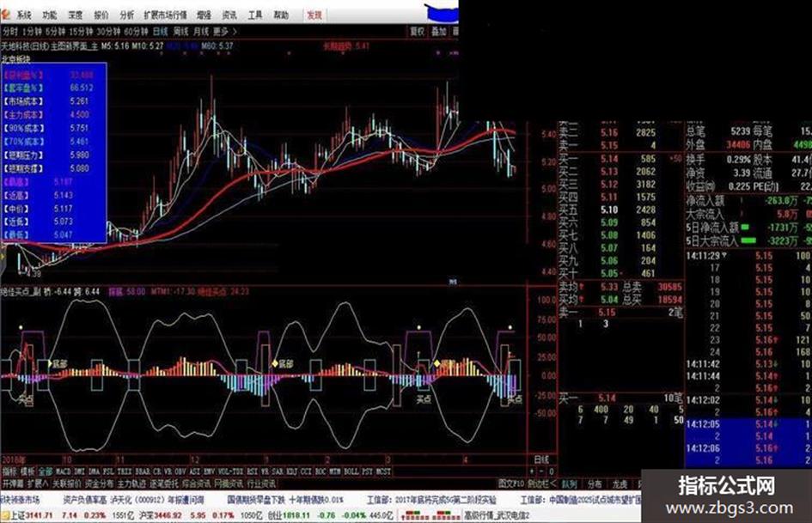Open the 逐笔委托 tab

(x=164, y=483)
